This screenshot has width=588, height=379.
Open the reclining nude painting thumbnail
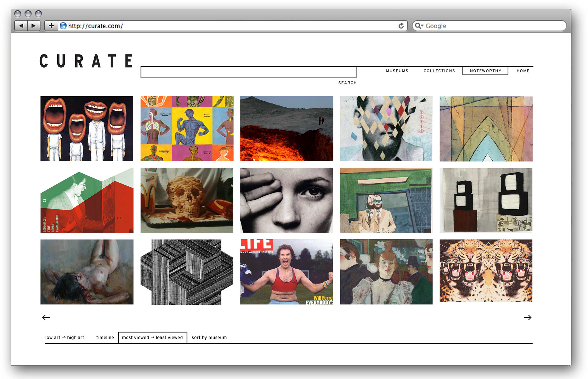click(x=87, y=272)
